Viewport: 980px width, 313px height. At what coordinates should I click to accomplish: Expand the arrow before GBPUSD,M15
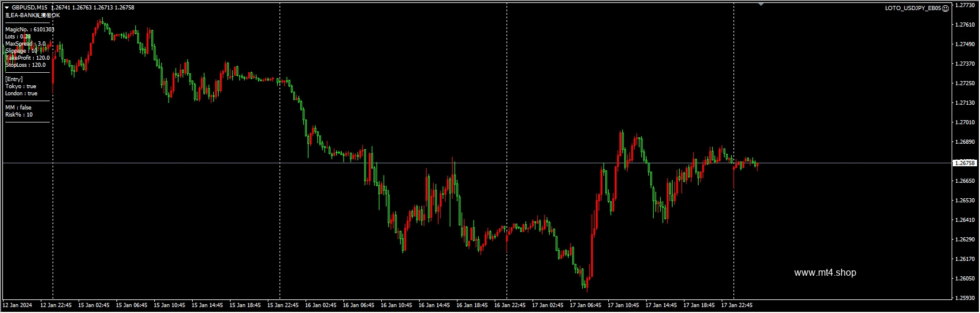7,8
